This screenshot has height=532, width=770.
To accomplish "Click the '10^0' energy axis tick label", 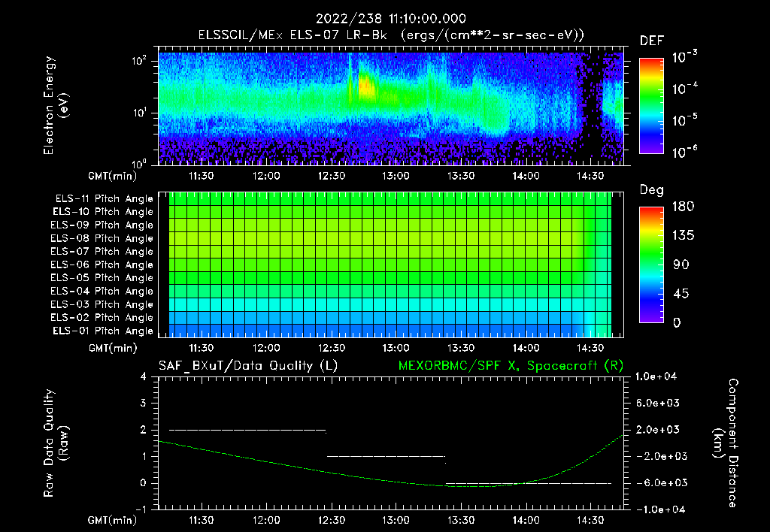I will point(139,163).
